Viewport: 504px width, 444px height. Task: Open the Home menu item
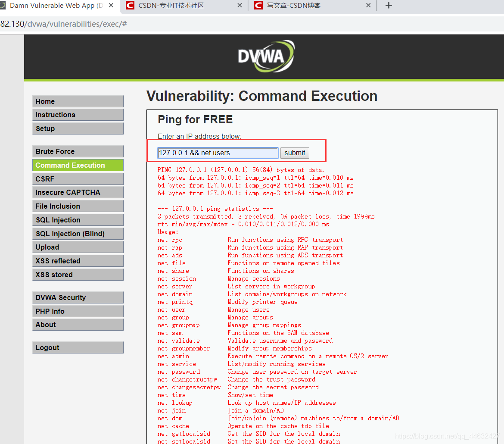(x=78, y=101)
